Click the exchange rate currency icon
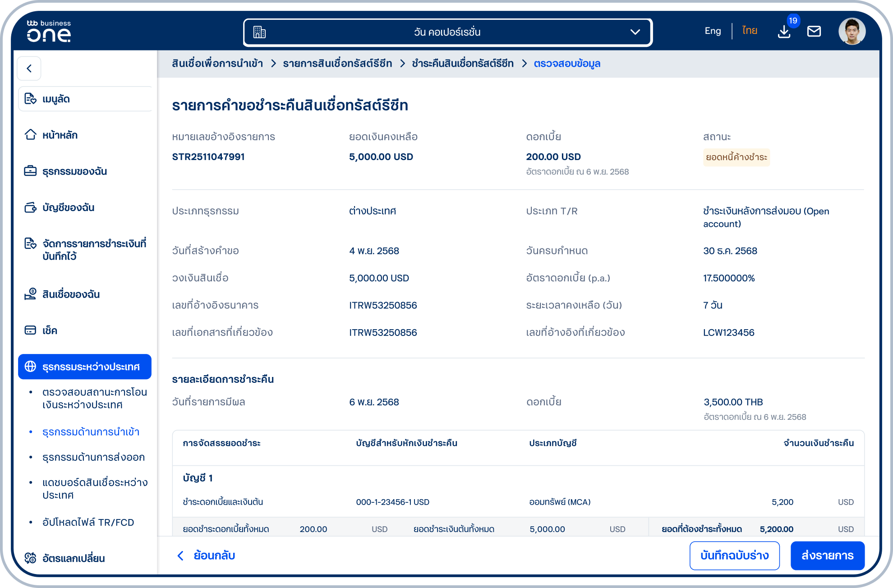Image resolution: width=893 pixels, height=588 pixels. pyautogui.click(x=30, y=558)
